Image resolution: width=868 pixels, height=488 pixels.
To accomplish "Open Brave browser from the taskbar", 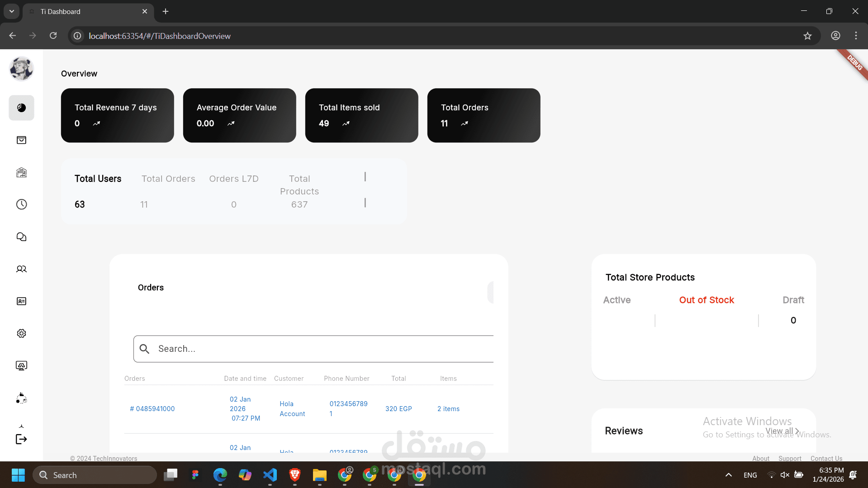I will (x=295, y=475).
